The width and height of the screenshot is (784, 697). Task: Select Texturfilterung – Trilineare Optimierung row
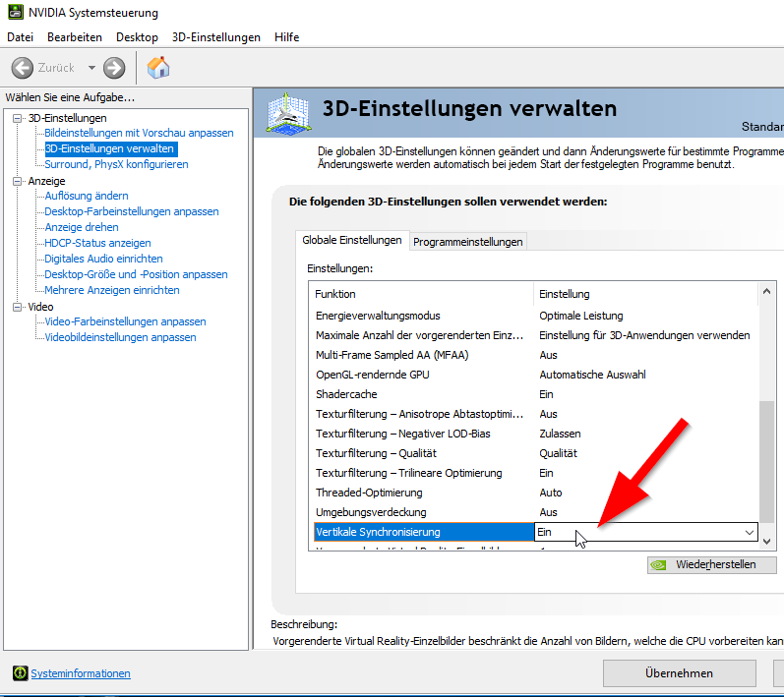(x=534, y=473)
